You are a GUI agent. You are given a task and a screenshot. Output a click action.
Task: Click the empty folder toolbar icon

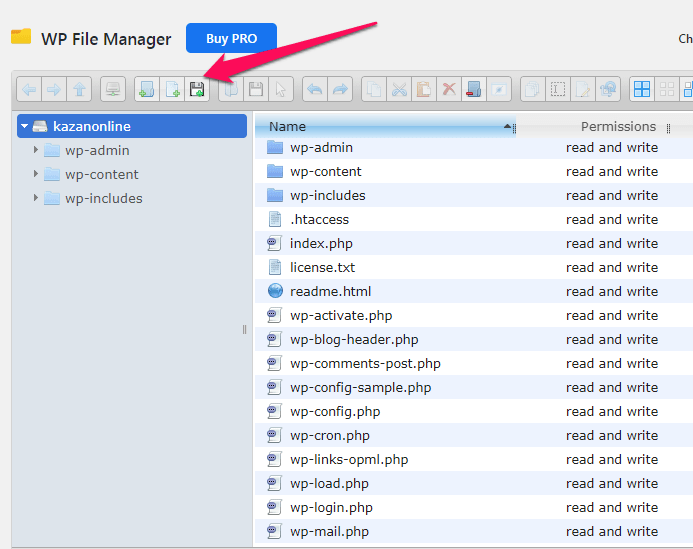click(x=474, y=90)
